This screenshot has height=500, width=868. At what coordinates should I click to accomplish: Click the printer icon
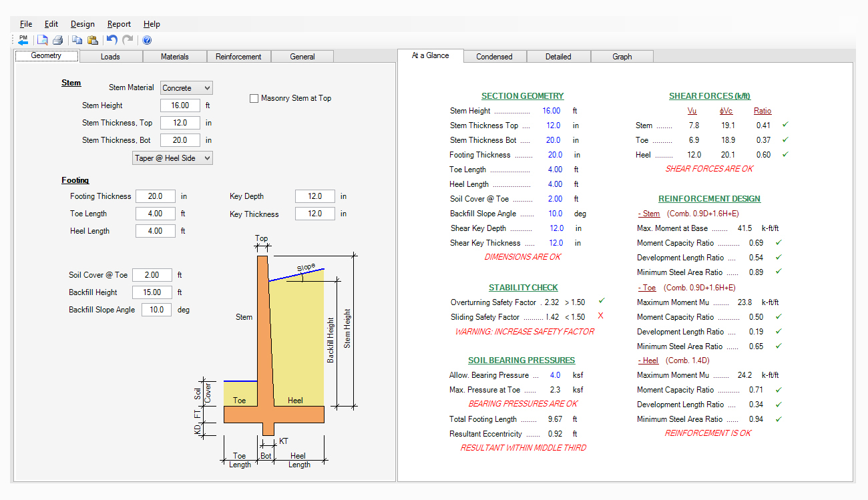click(x=57, y=40)
